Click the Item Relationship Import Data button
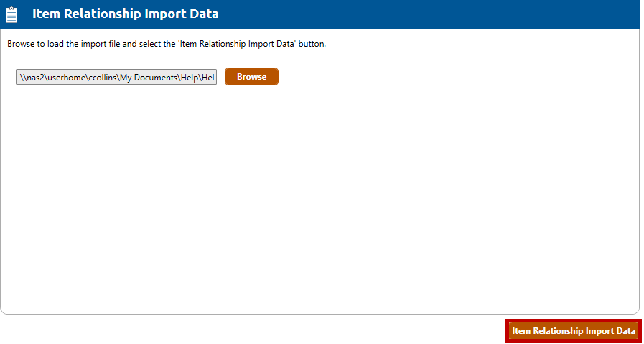 (x=573, y=331)
